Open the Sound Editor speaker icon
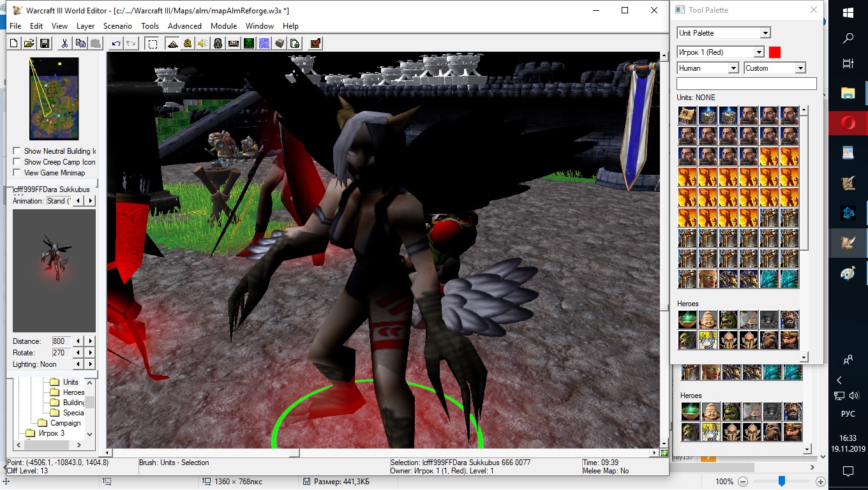Screen dimensions: 868x490 (x=202, y=43)
